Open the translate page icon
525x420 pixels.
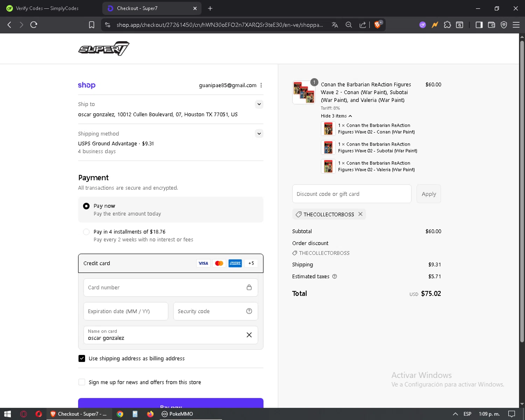tap(335, 25)
